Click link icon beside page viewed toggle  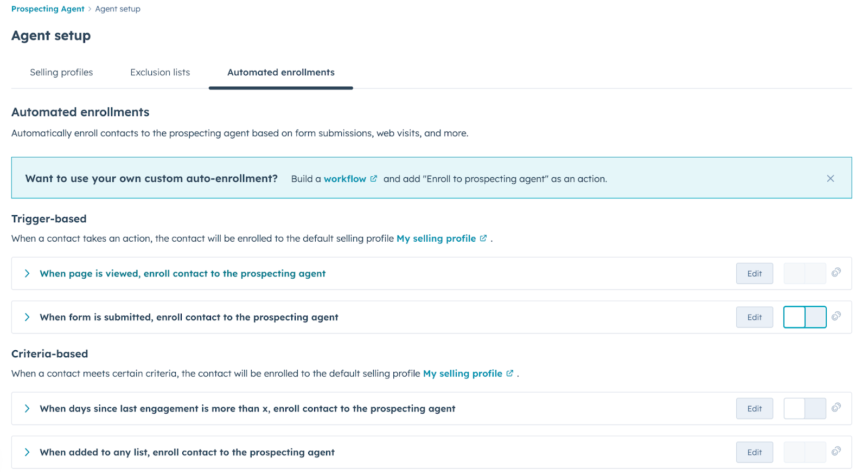coord(836,272)
